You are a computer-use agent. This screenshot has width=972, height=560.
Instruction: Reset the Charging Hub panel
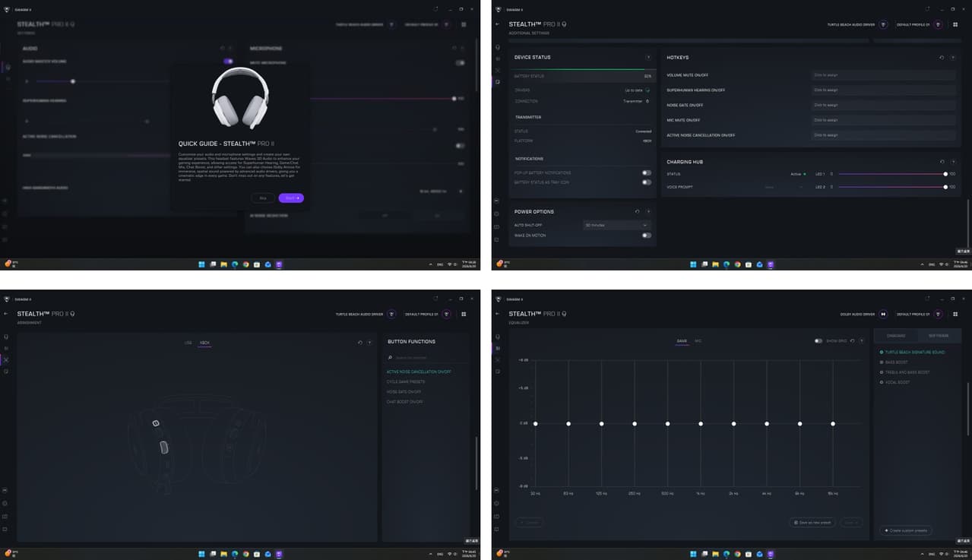pos(942,162)
